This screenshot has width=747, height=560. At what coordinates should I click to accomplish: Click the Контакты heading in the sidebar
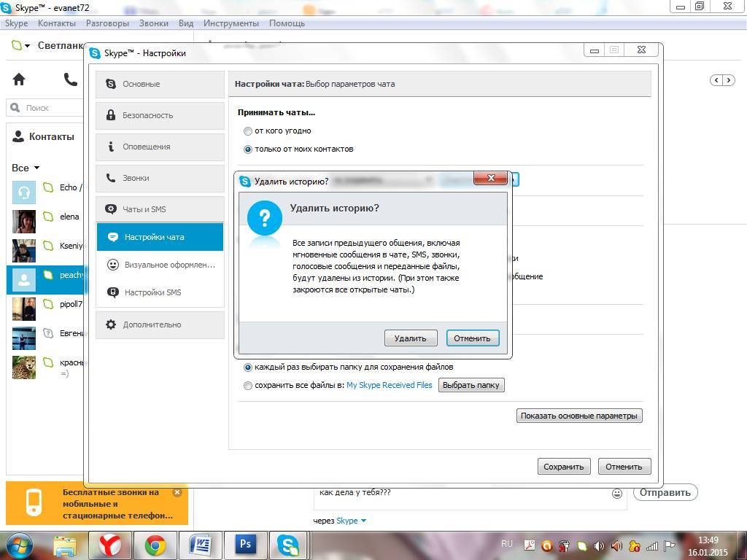tap(52, 136)
